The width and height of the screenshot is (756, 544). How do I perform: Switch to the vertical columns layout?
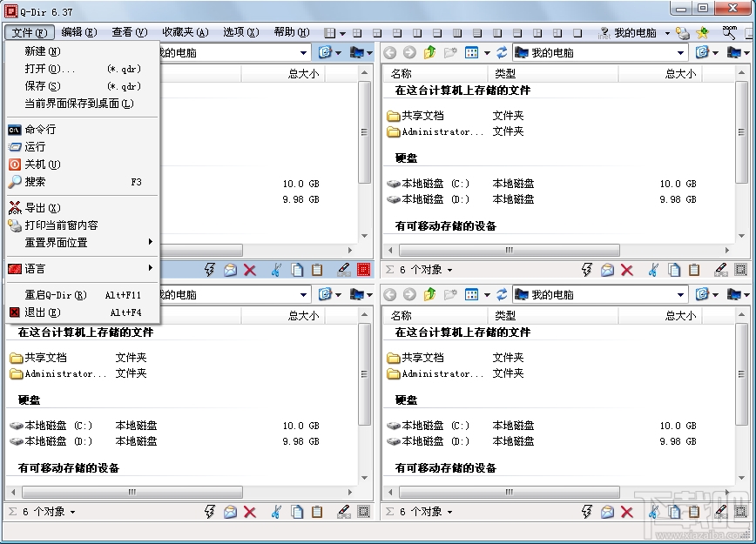(457, 33)
